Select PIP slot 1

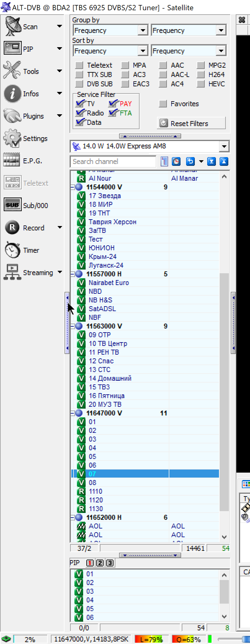90,563
